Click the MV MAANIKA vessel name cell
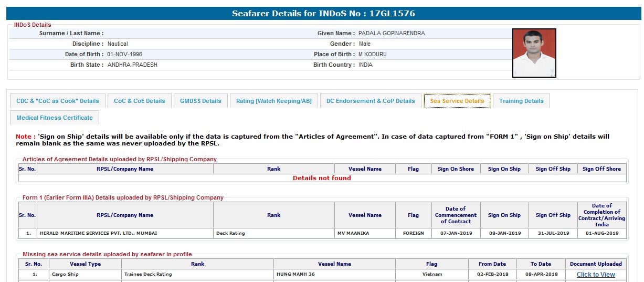Screen dimensions: 644x282 pos(353,233)
